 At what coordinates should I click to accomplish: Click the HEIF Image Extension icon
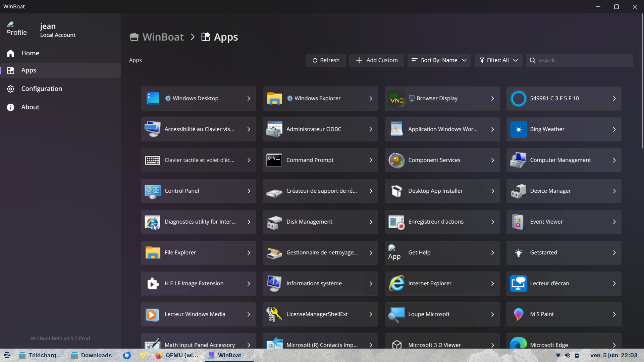(153, 284)
